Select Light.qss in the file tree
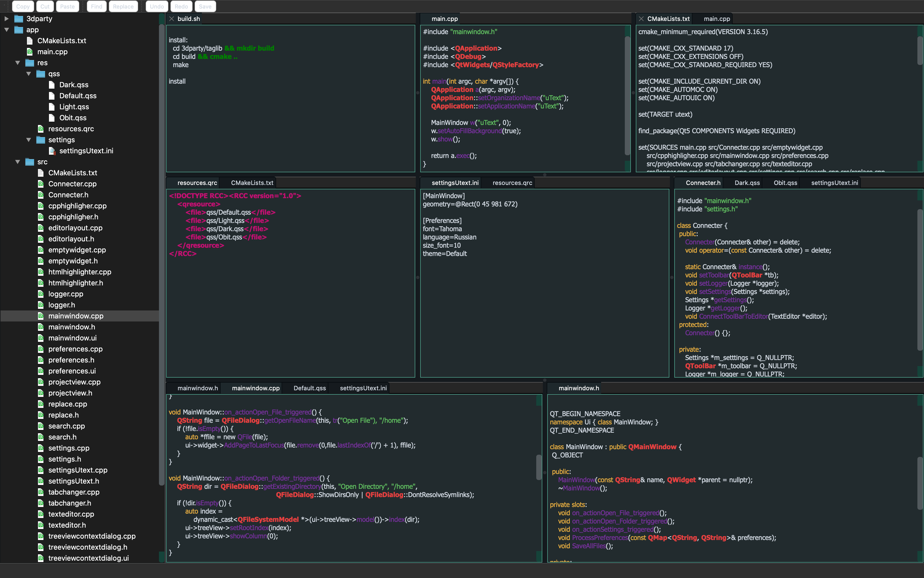 [74, 107]
